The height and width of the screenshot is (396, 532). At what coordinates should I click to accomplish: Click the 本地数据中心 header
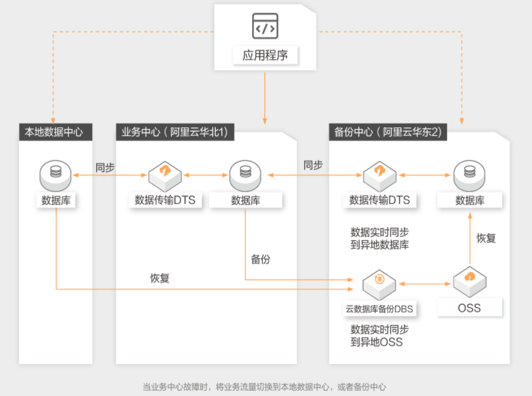point(56,132)
